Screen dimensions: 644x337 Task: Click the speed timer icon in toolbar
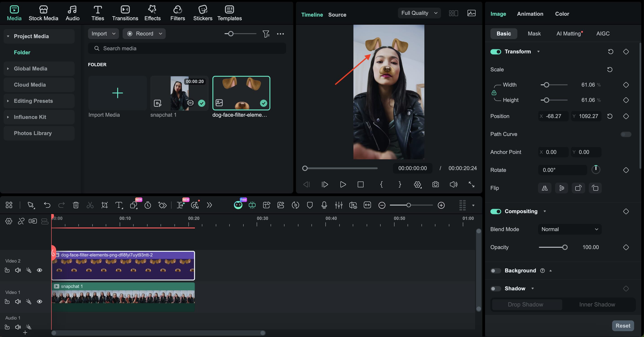148,205
